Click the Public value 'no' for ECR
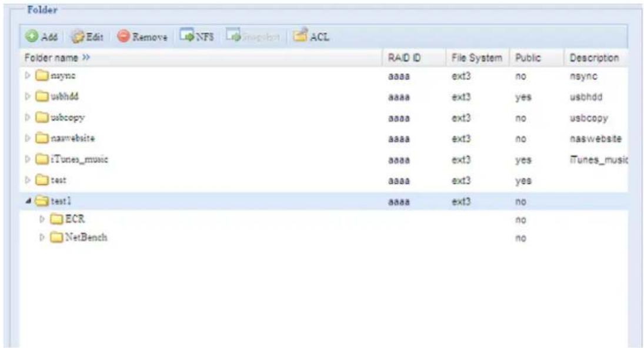Image resolution: width=644 pixels, height=348 pixels. point(520,220)
